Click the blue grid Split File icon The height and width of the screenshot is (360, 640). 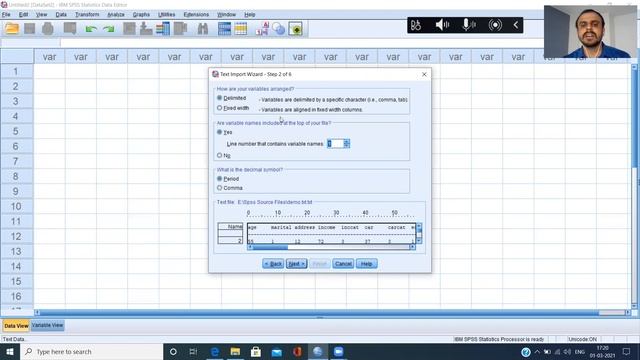coord(224,29)
